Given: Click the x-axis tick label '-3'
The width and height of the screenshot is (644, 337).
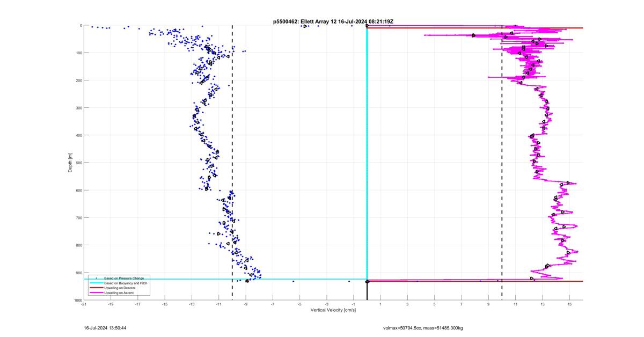Looking at the screenshot, I should (326, 305).
